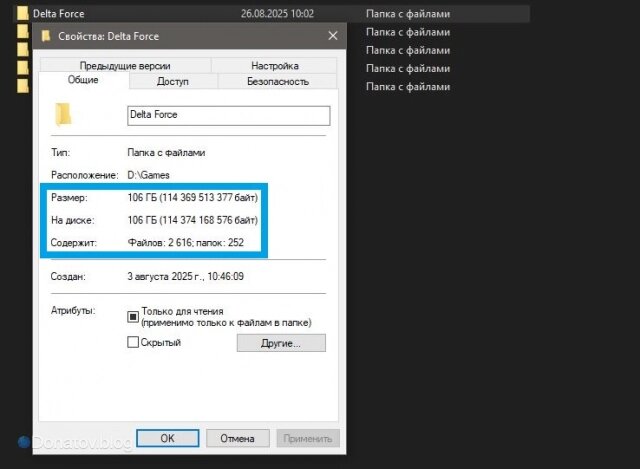Image resolution: width=640 pixels, height=469 pixels.
Task: Toggle the 'Только для чтения' checkbox
Action: pyautogui.click(x=133, y=317)
